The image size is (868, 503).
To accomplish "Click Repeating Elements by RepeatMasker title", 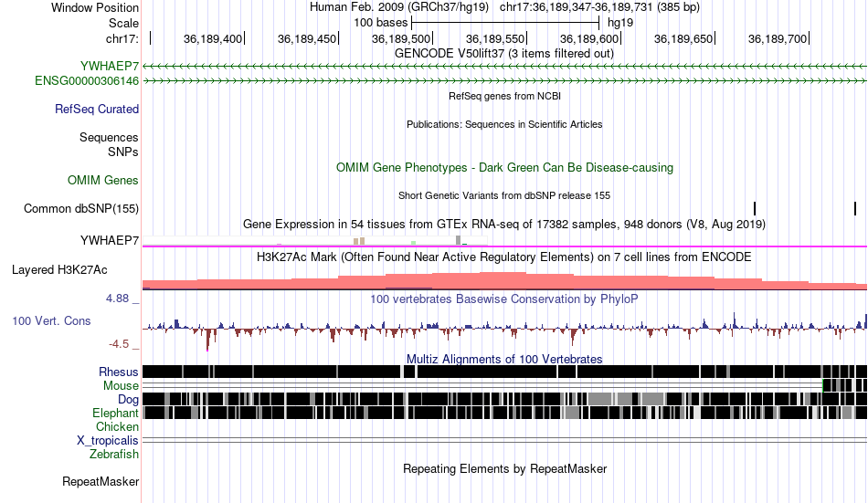I will coord(504,468).
